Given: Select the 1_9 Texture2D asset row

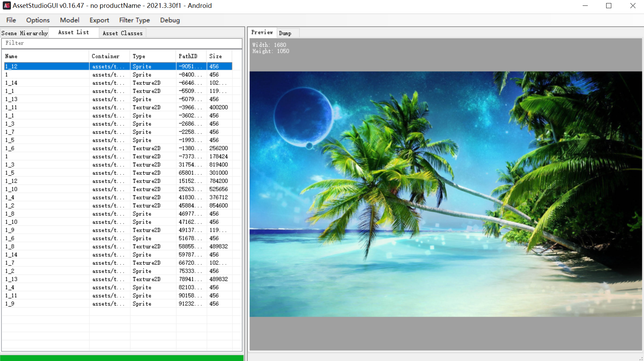Looking at the screenshot, I should pyautogui.click(x=118, y=230).
